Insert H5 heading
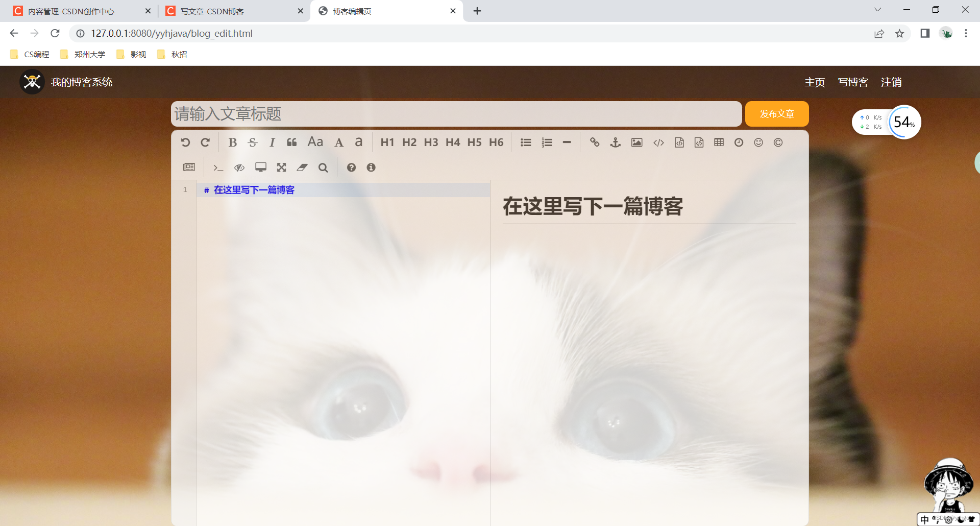This screenshot has height=526, width=980. pos(475,142)
